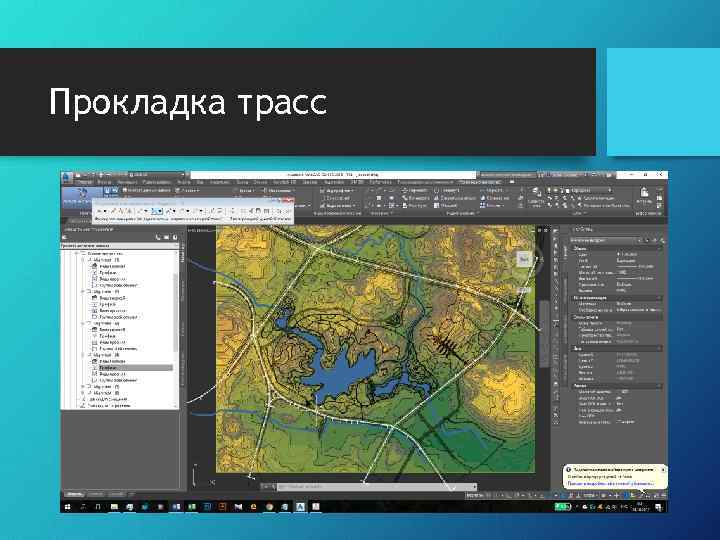Open the object type dropdown in Properties palette

(606, 240)
